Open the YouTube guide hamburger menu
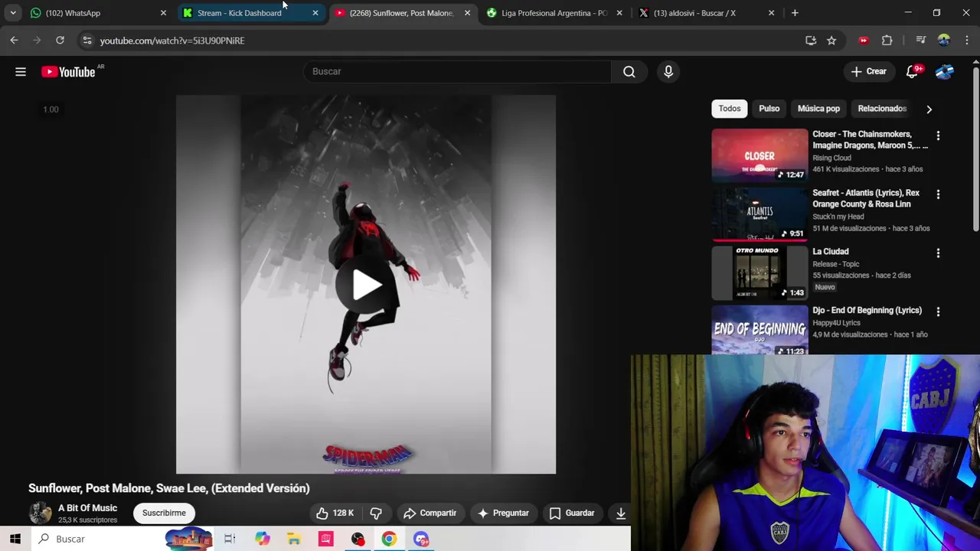 21,72
